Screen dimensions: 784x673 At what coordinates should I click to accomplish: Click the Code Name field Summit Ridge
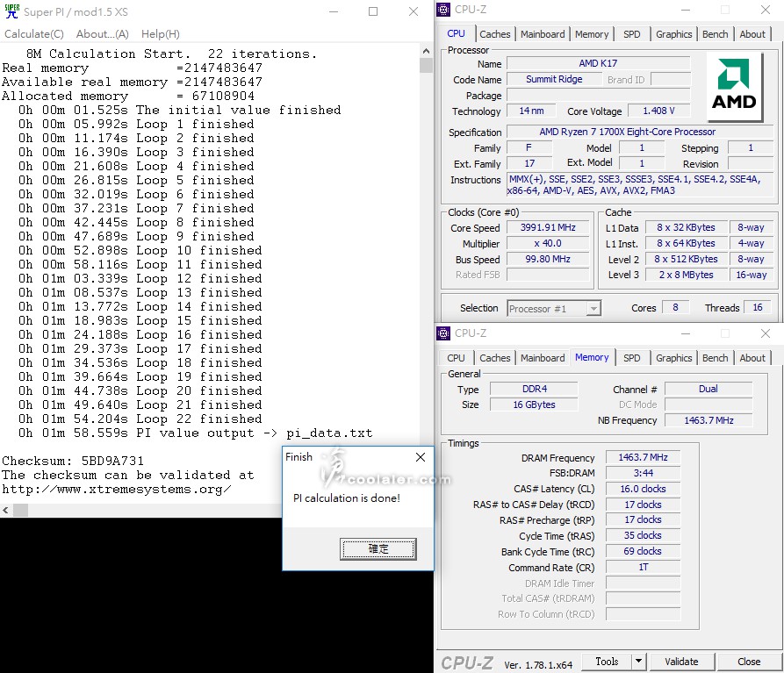pos(554,79)
